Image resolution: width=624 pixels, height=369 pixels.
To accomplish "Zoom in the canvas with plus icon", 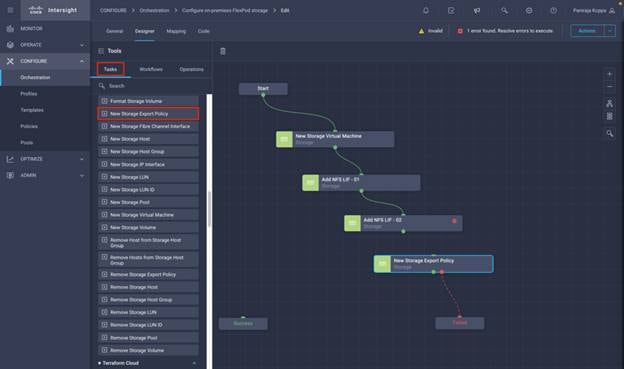I will [609, 74].
